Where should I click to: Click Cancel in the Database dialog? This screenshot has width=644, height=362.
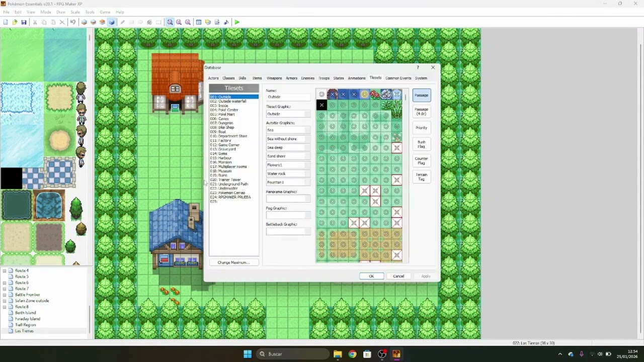[x=398, y=276]
